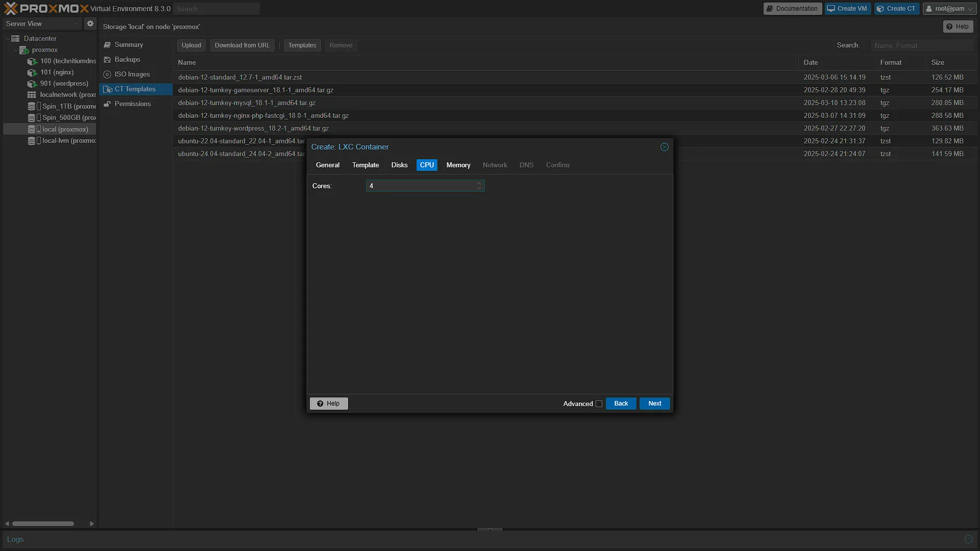Switch to the Disks tab

[x=399, y=165]
